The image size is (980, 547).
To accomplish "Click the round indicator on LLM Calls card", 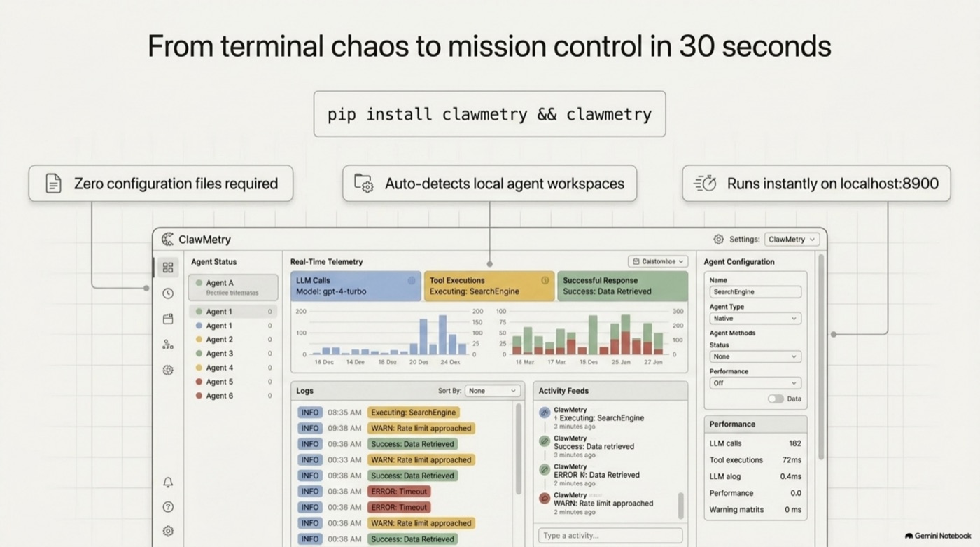I will pos(412,280).
